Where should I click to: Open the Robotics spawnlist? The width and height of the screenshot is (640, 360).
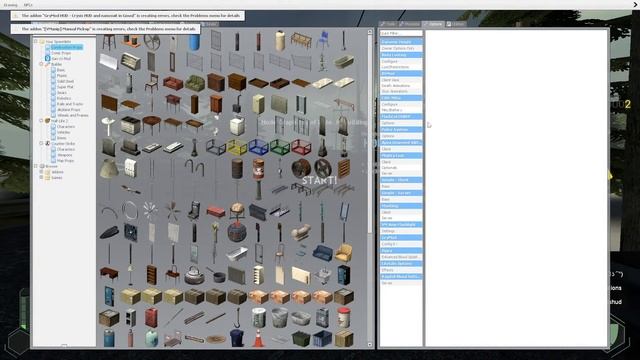coord(64,98)
